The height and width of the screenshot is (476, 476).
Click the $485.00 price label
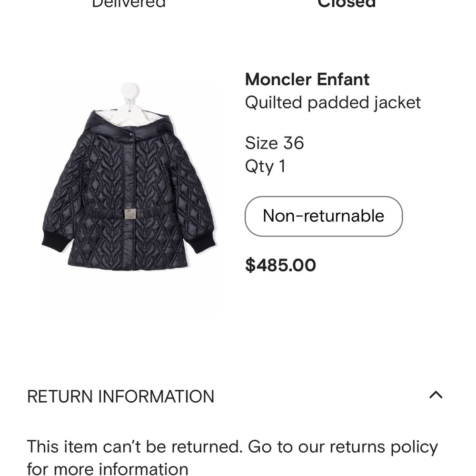(x=280, y=265)
